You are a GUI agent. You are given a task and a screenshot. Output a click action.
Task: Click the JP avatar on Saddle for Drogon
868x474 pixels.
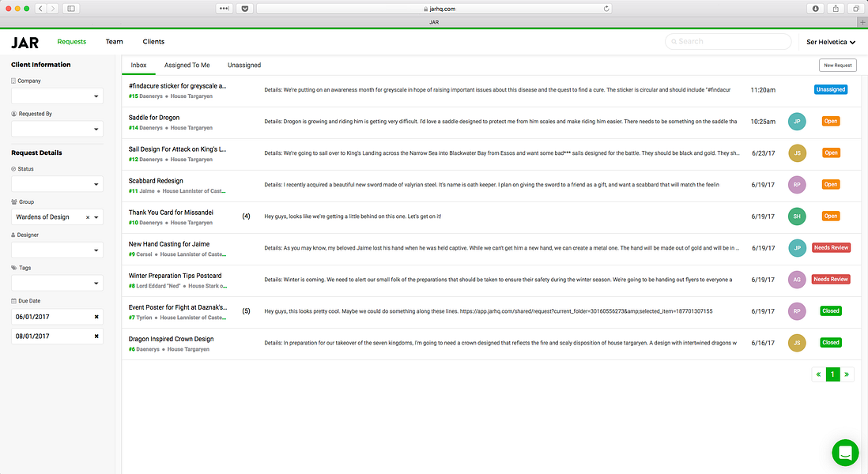click(x=797, y=121)
